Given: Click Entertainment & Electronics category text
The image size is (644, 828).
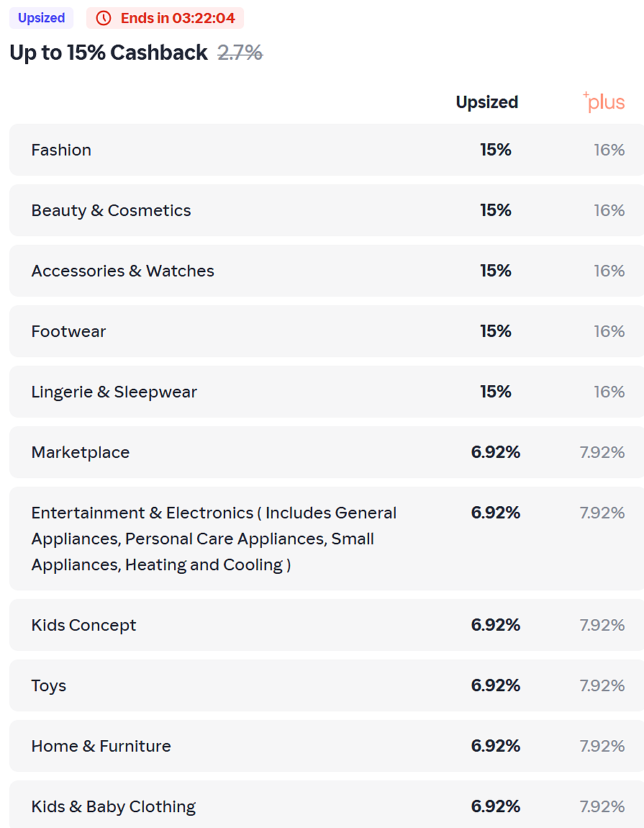Looking at the screenshot, I should coord(214,539).
